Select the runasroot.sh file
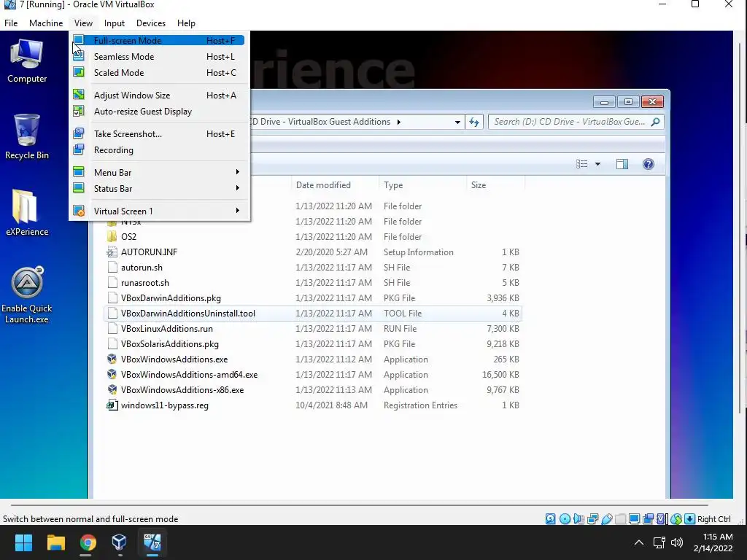This screenshot has width=747, height=560. 312,282
